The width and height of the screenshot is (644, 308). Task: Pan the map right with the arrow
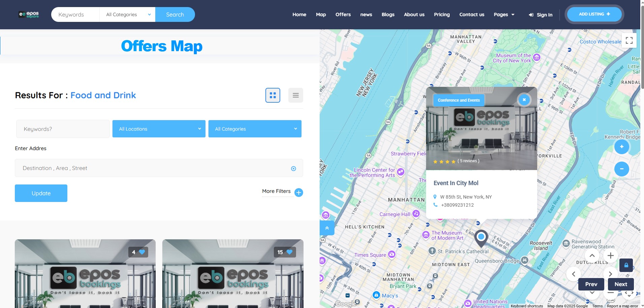(x=610, y=274)
